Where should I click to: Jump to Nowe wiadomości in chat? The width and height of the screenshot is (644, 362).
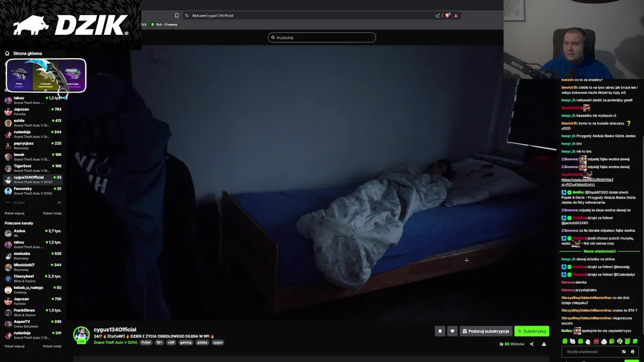coord(599,251)
